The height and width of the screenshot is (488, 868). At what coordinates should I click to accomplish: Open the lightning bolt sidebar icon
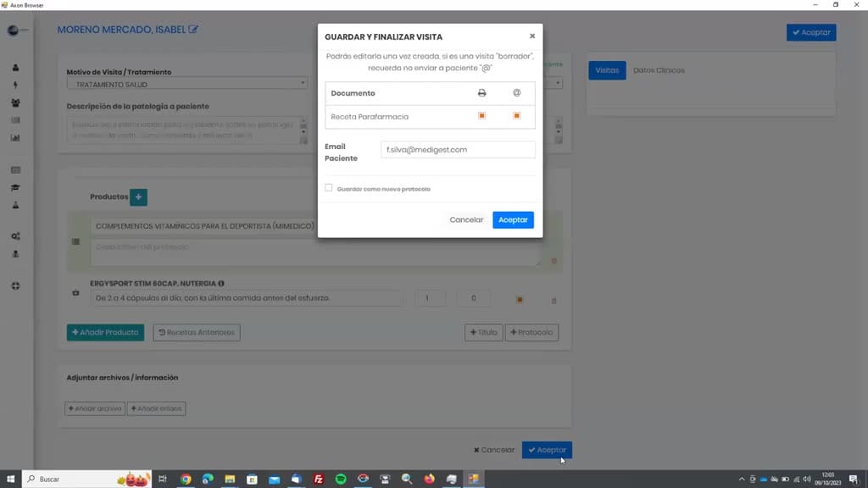pyautogui.click(x=15, y=86)
